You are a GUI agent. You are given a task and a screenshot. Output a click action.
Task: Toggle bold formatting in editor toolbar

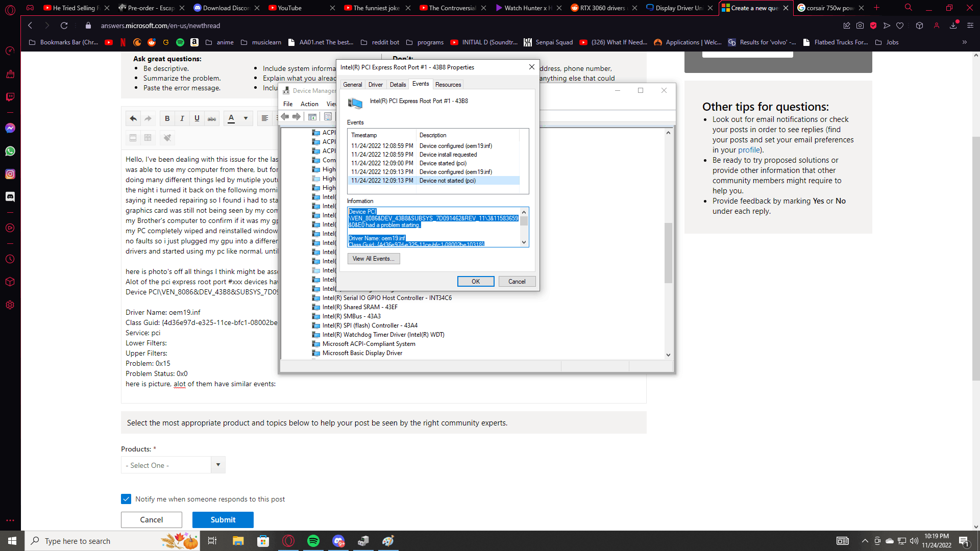[x=167, y=118]
